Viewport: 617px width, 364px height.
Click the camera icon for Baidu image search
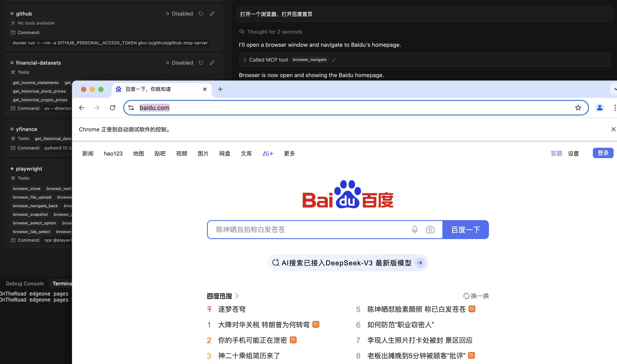[430, 230]
